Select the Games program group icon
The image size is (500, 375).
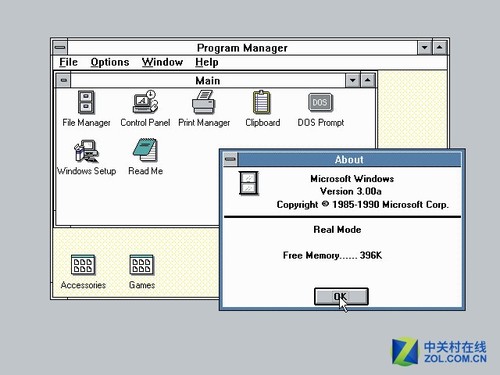142,265
